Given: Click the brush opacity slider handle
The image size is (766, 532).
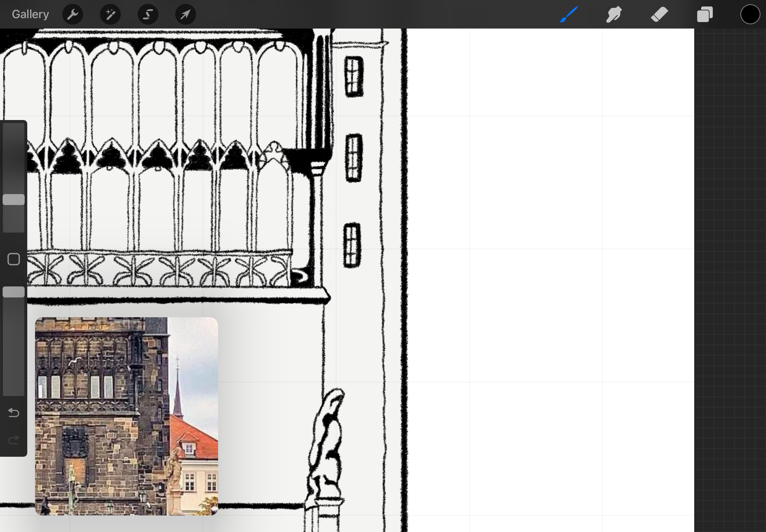Looking at the screenshot, I should coord(14,292).
